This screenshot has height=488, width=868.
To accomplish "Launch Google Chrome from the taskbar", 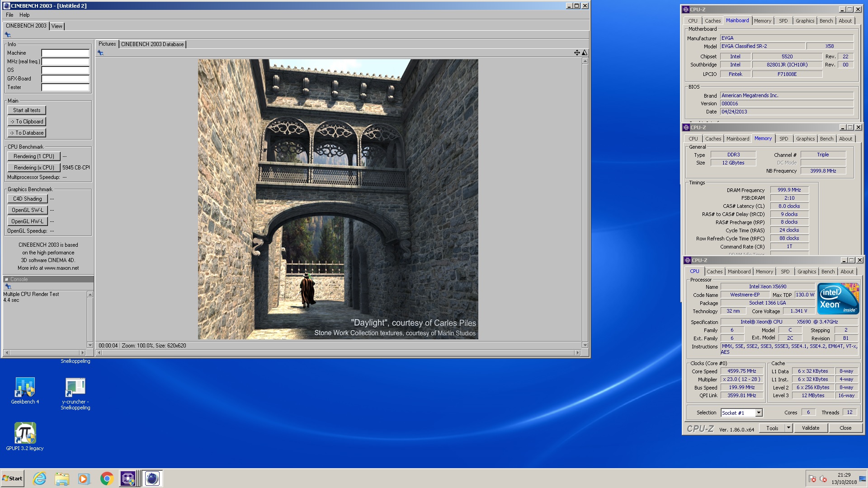I will pyautogui.click(x=107, y=479).
